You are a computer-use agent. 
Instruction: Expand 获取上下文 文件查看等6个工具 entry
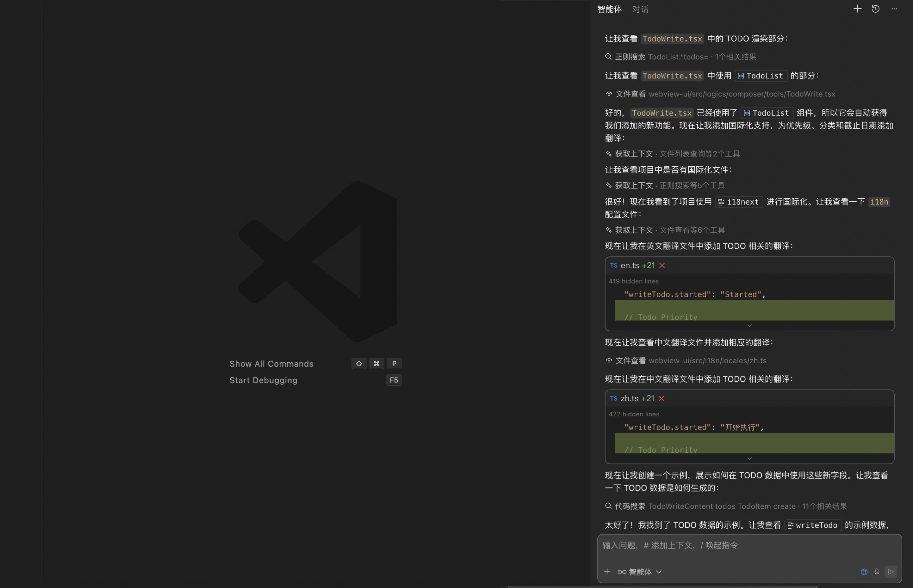click(665, 230)
